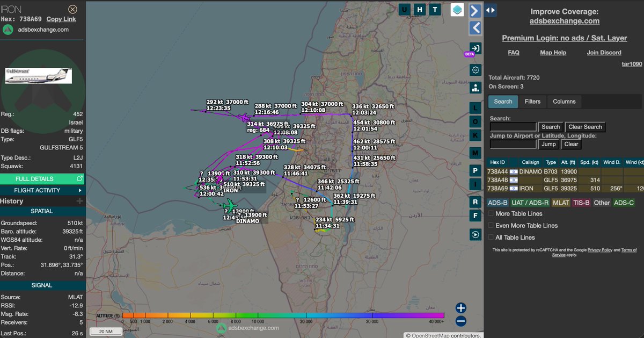Sort table by Spd. (kt) column
644x338 pixels.
click(590, 162)
